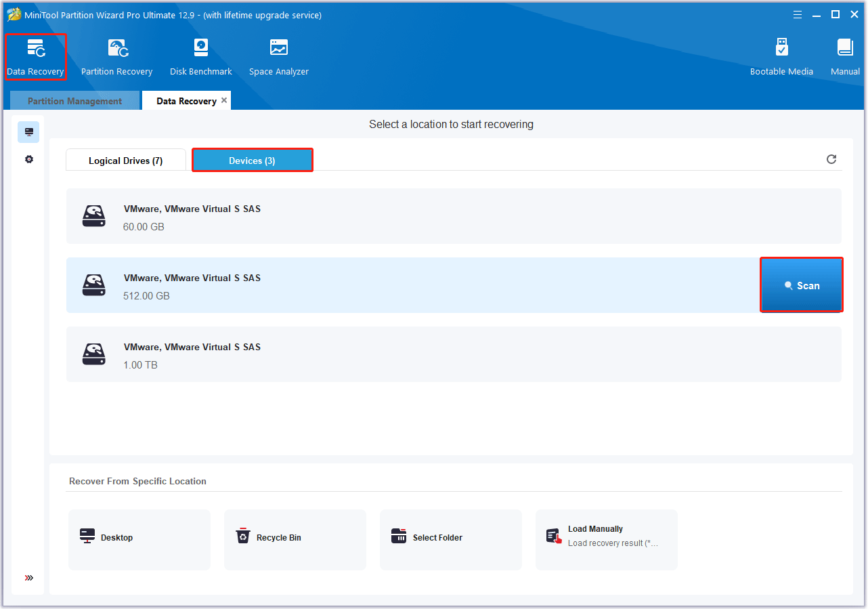The image size is (868, 609).
Task: Click the Load Manually icon
Action: [x=554, y=536]
